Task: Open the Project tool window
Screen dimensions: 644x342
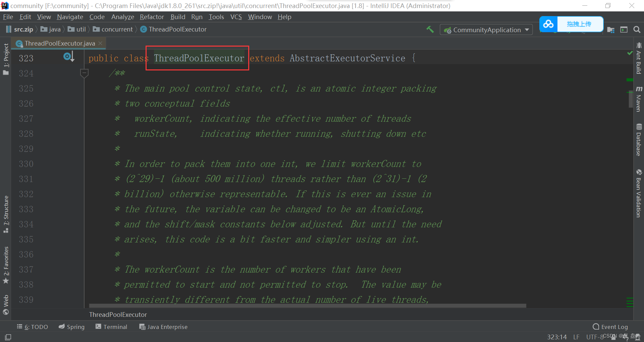Action: [x=6, y=59]
